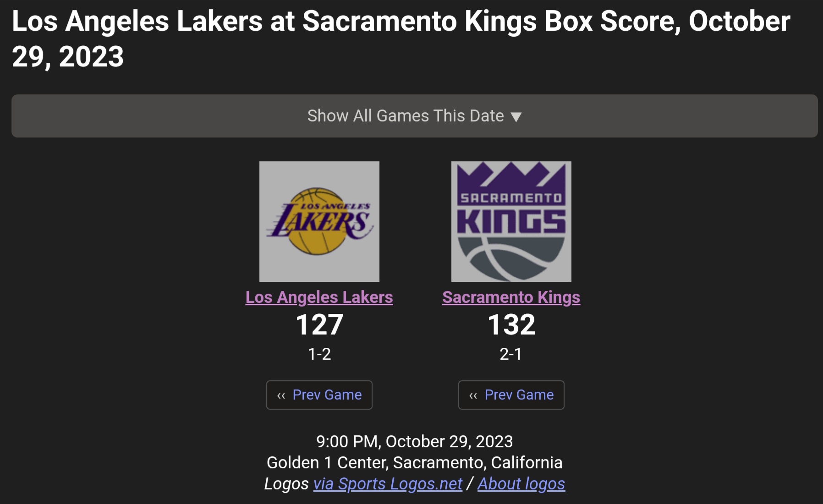Viewport: 823px width, 504px height.
Task: Click the double chevron under the Kings record
Action: point(473,395)
